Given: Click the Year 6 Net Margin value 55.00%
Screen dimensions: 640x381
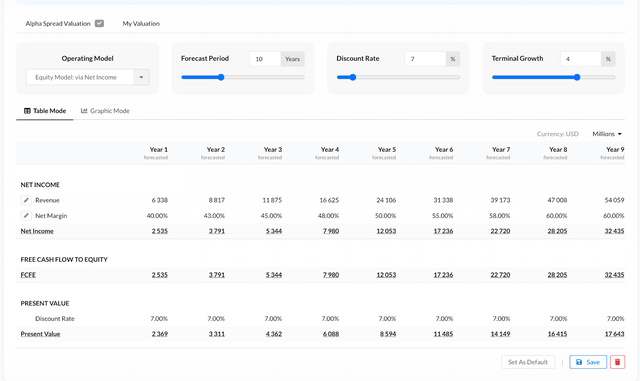Looking at the screenshot, I should (442, 216).
